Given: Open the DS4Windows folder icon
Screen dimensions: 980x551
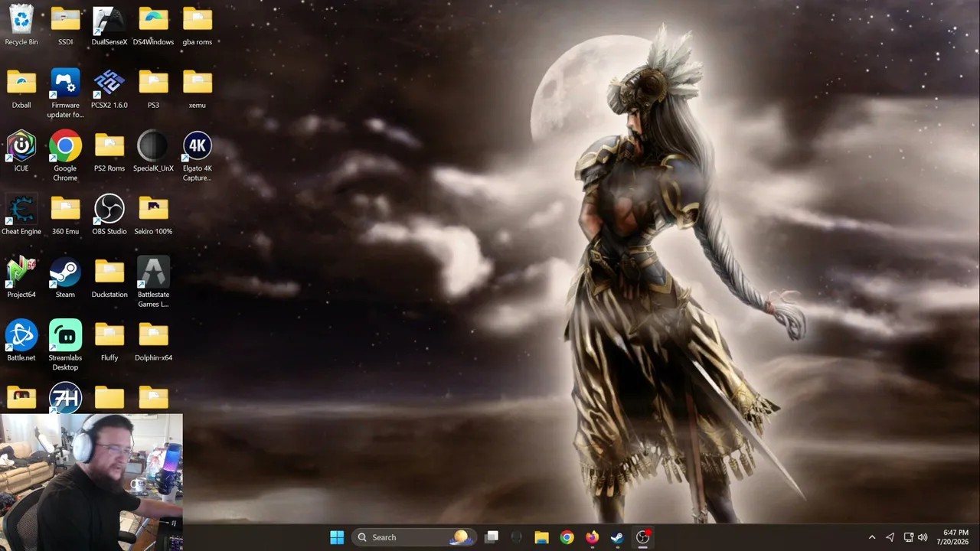Looking at the screenshot, I should [x=153, y=25].
